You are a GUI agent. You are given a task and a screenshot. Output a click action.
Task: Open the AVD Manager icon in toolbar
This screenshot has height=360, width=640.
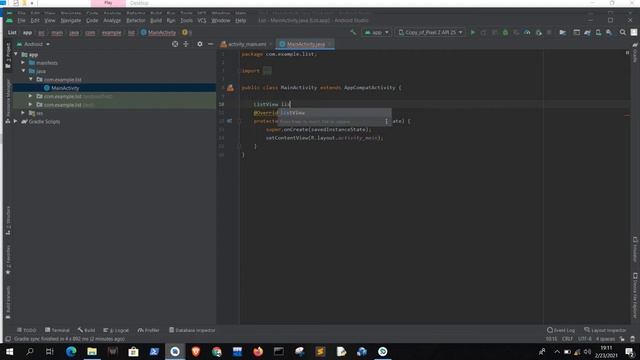point(598,32)
